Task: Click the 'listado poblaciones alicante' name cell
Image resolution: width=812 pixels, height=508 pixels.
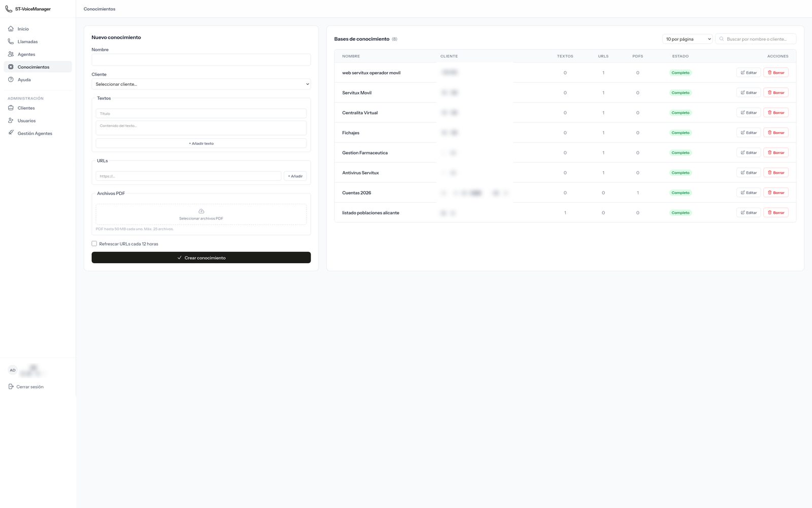Action: [370, 213]
